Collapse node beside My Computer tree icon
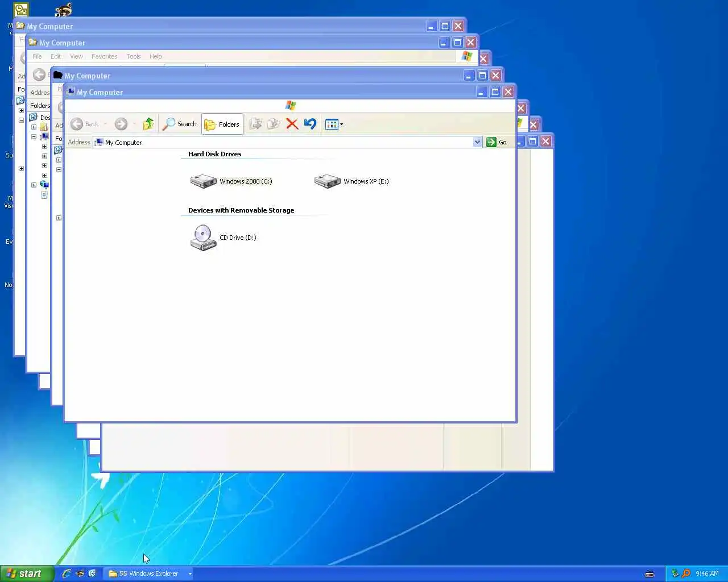Viewport: 728px width, 582px height. point(34,137)
